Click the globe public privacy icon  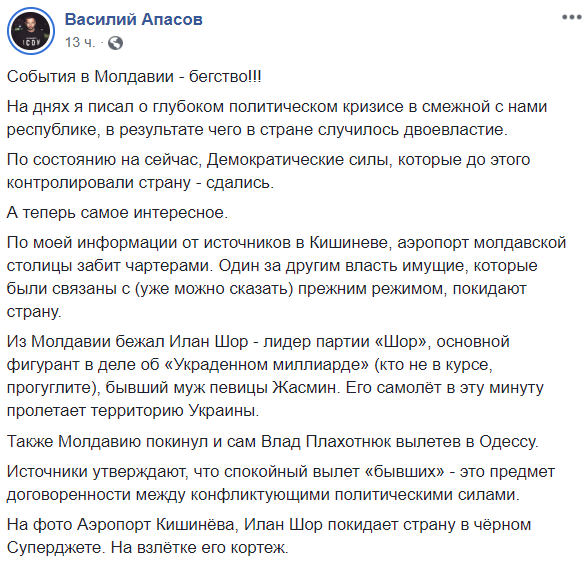115,43
